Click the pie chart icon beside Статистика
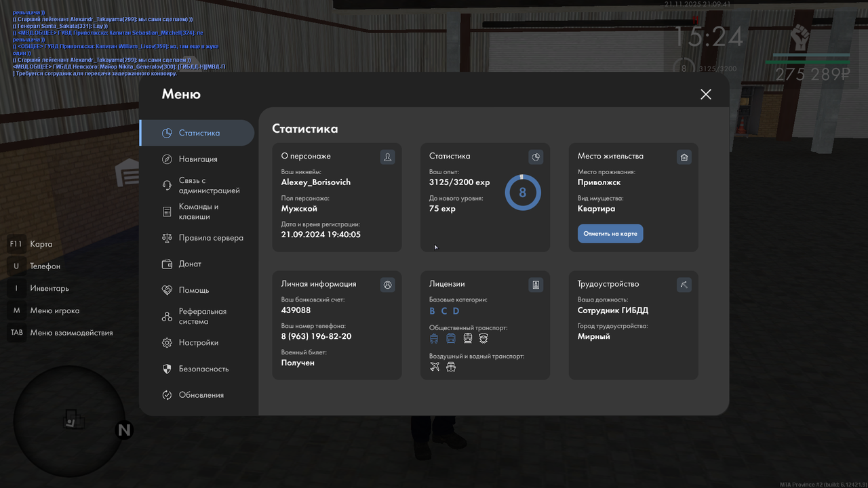This screenshot has height=488, width=868. pyautogui.click(x=167, y=133)
